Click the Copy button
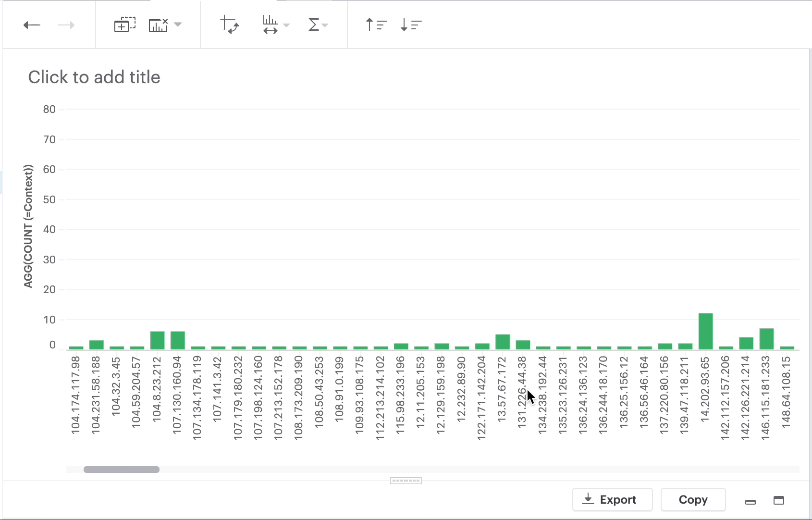This screenshot has height=520, width=812. pyautogui.click(x=693, y=499)
